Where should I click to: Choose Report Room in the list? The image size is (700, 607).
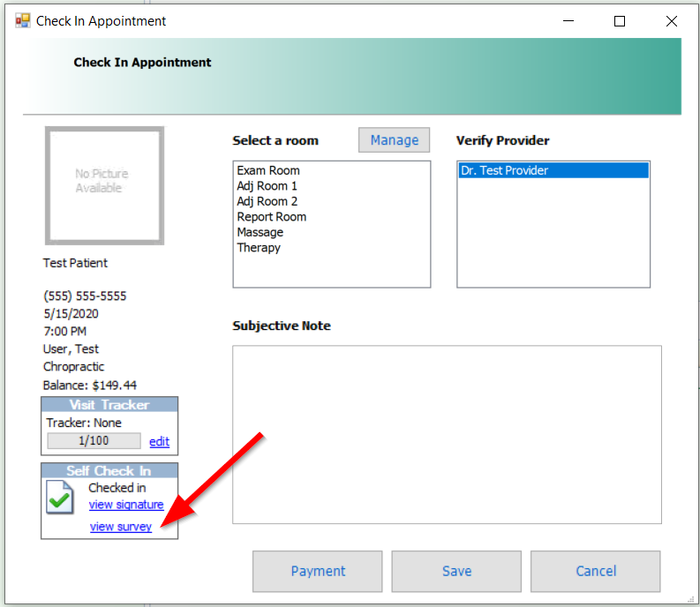331,217
